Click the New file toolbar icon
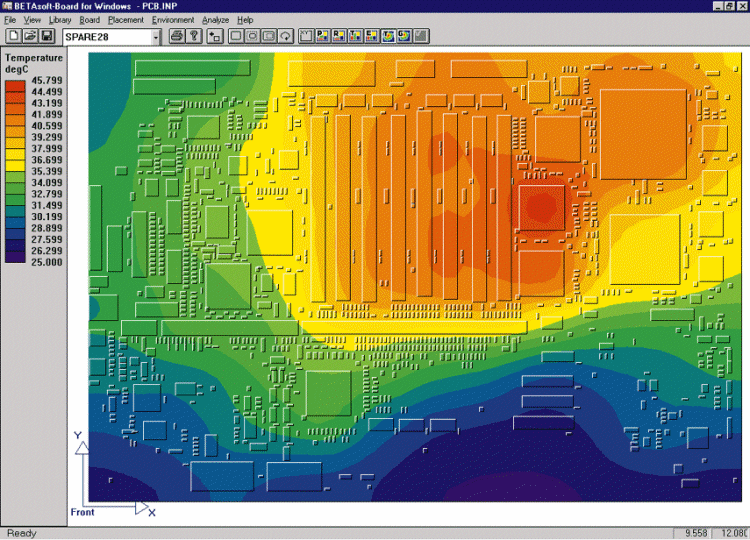The image size is (750, 540). 11,37
